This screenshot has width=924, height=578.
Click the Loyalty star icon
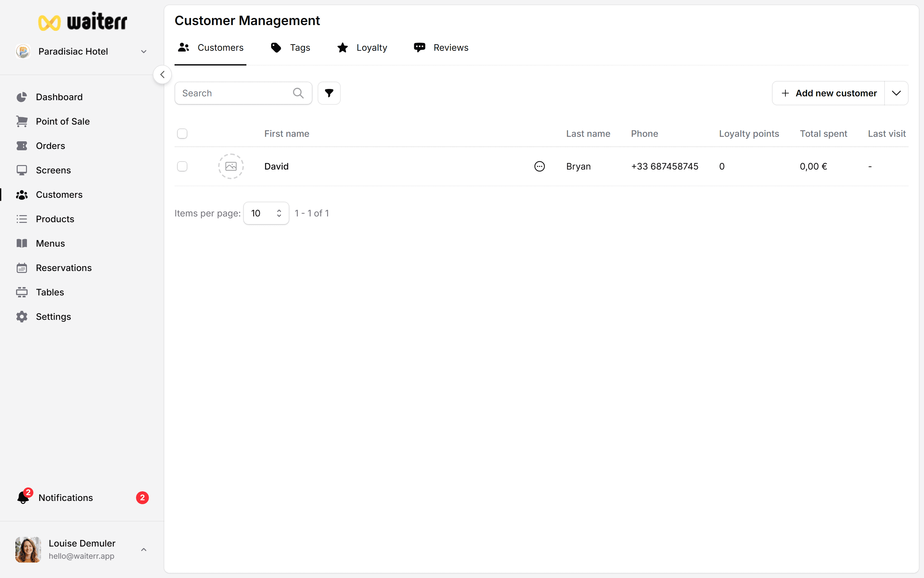click(x=343, y=48)
